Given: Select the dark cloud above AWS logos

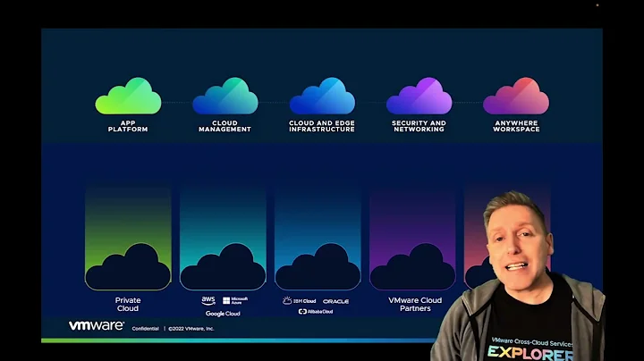Looking at the screenshot, I should click(x=223, y=266).
